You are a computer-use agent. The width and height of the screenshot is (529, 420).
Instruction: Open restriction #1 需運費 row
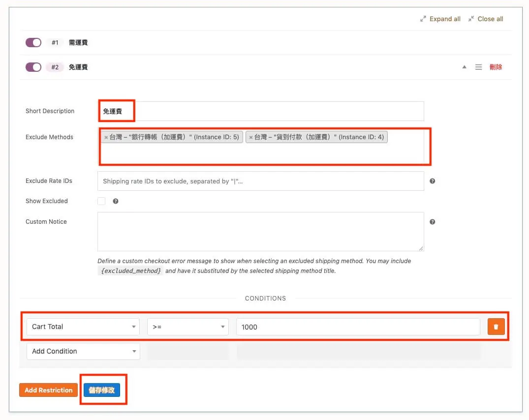click(x=266, y=42)
